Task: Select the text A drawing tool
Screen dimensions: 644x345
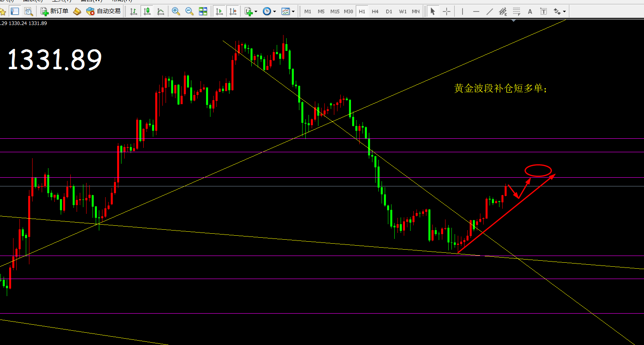Action: pyautogui.click(x=530, y=11)
